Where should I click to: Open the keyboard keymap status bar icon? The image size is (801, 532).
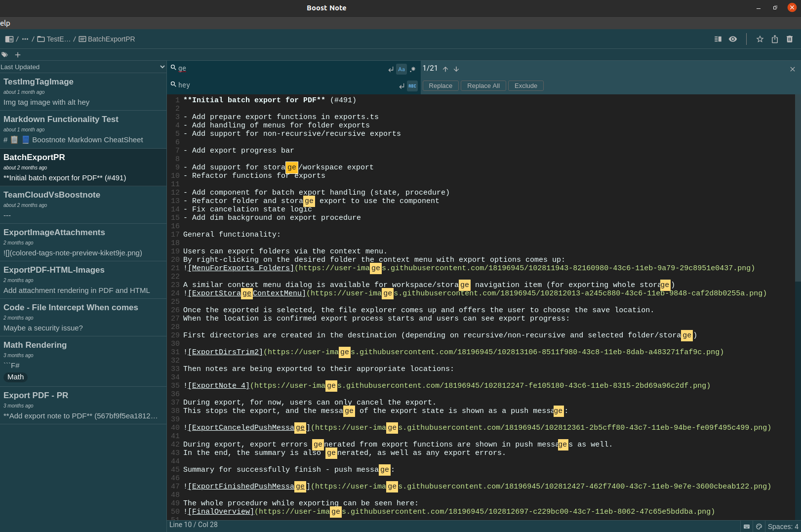(x=747, y=527)
